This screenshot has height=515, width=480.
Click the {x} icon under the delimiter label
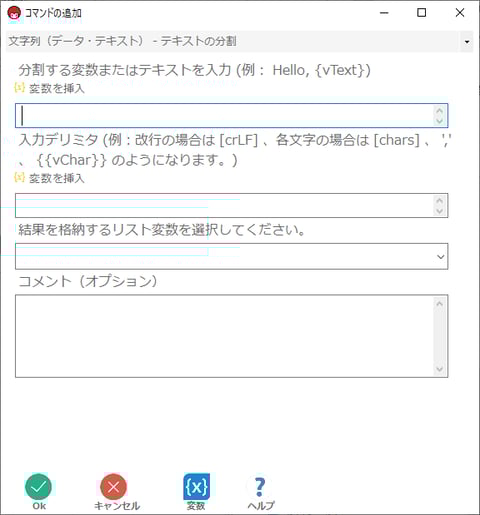20,177
